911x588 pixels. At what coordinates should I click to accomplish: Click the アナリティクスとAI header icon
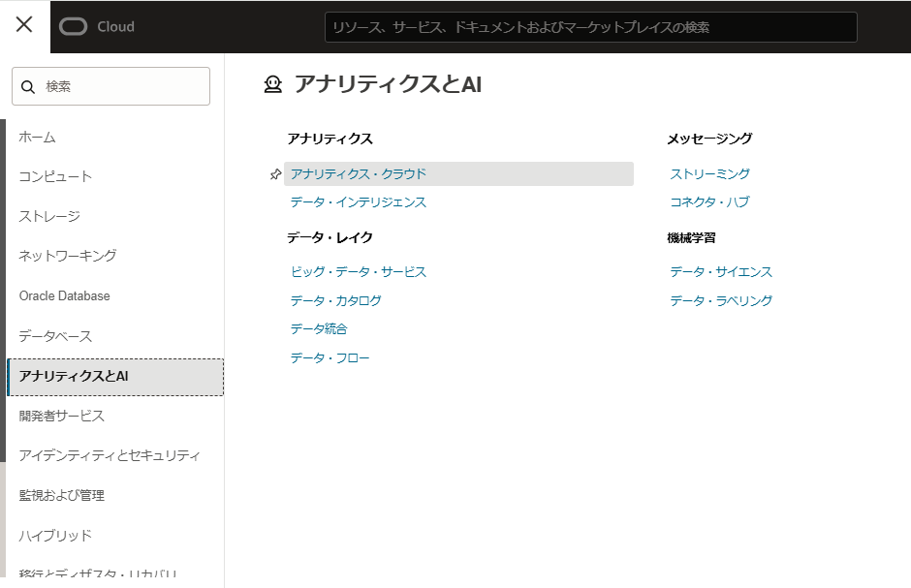click(273, 84)
